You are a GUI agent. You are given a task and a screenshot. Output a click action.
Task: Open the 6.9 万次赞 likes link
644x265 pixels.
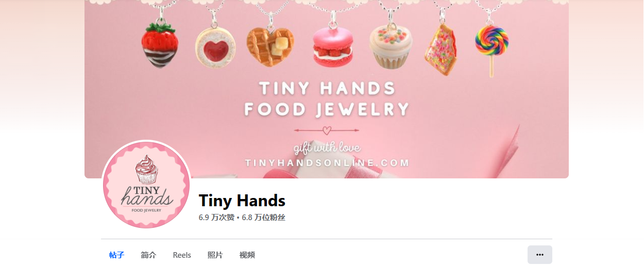[x=216, y=218]
